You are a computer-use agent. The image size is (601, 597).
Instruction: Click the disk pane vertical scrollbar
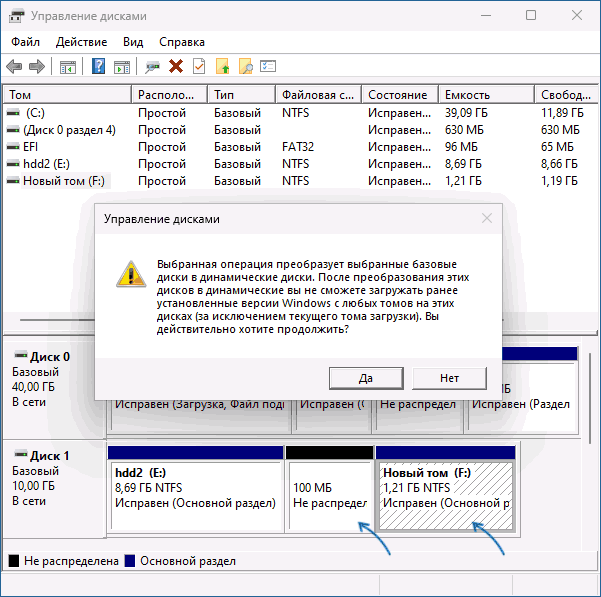click(590, 399)
